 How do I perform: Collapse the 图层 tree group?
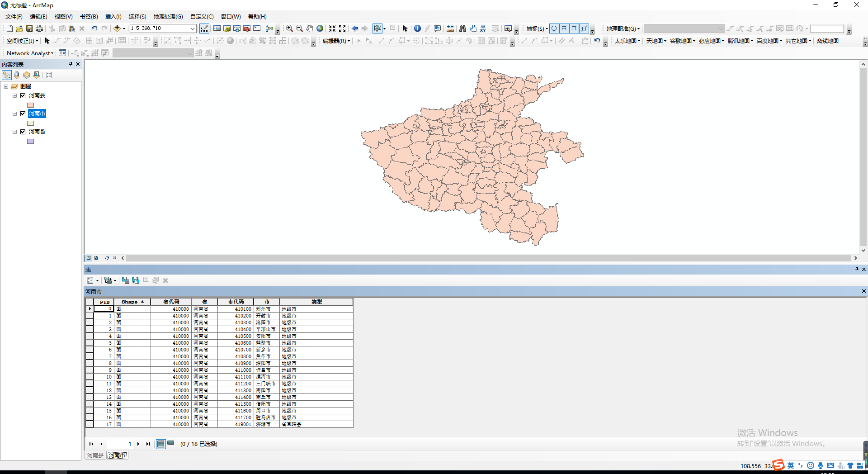[6, 86]
